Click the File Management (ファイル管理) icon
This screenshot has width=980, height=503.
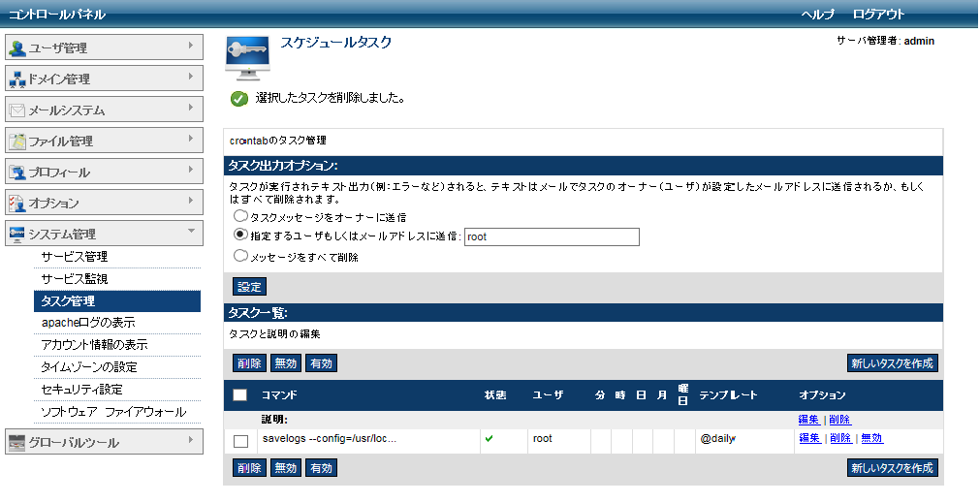17,141
